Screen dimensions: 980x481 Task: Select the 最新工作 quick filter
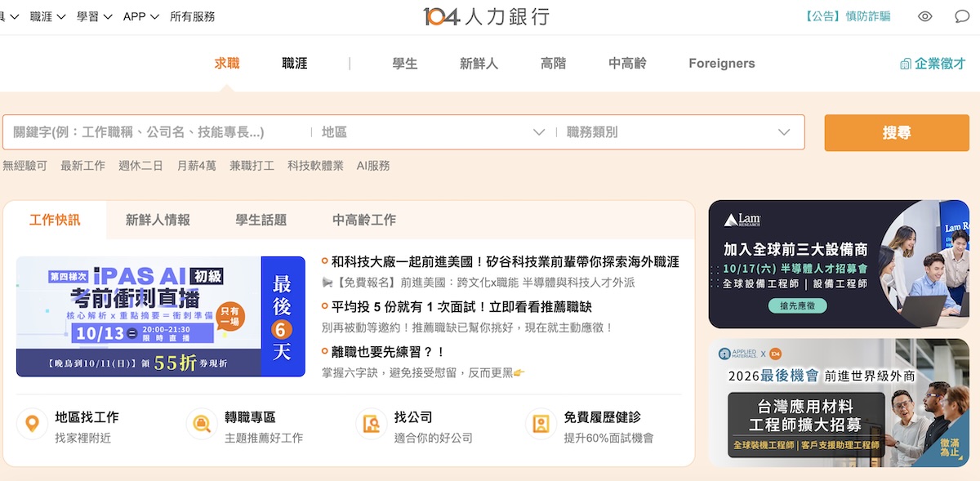[x=82, y=166]
